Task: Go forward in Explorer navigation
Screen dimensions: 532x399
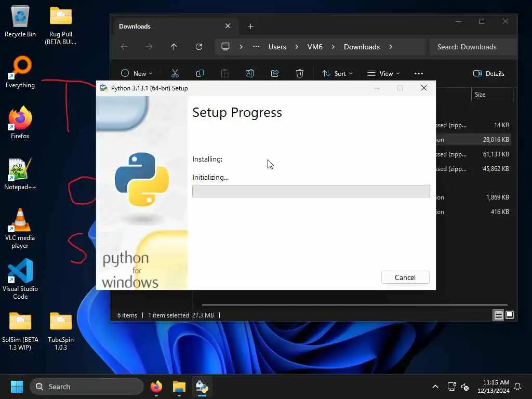Action: pos(149,47)
